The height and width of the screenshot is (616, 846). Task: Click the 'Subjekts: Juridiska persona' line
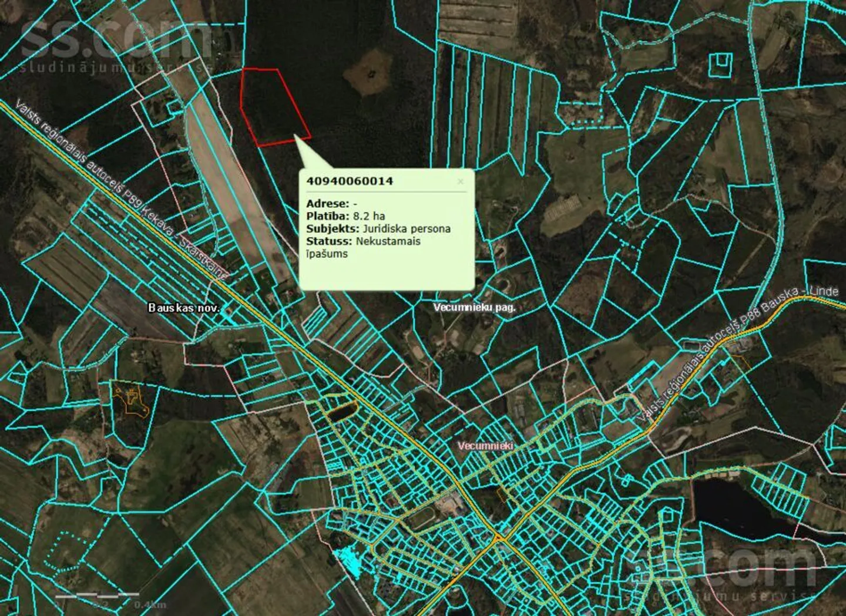(x=378, y=229)
